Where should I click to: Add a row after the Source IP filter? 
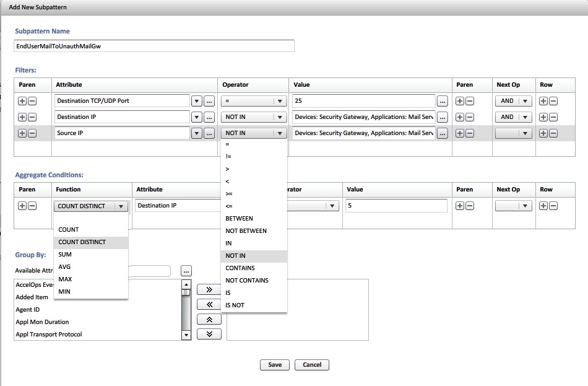coord(543,133)
